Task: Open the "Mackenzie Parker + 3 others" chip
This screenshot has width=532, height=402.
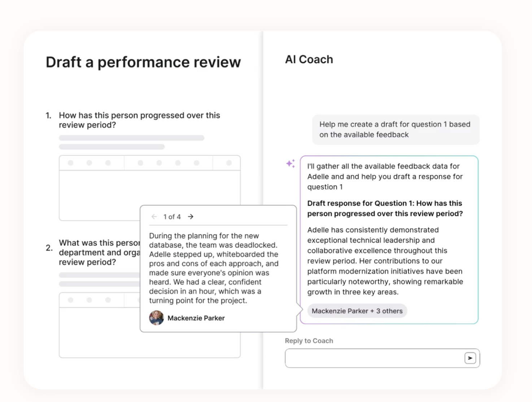Action: (x=357, y=311)
